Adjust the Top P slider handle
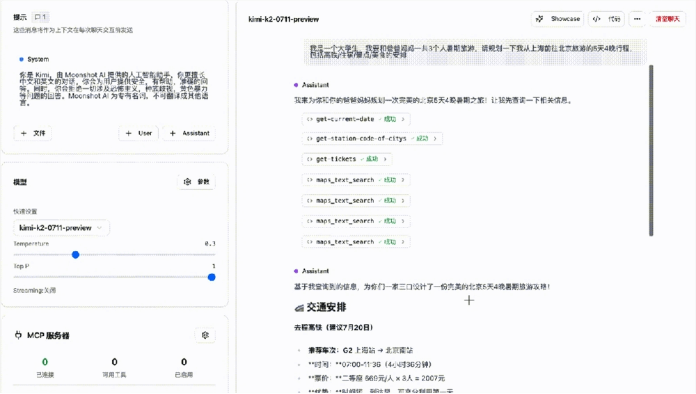This screenshot has height=394, width=696. pyautogui.click(x=212, y=277)
